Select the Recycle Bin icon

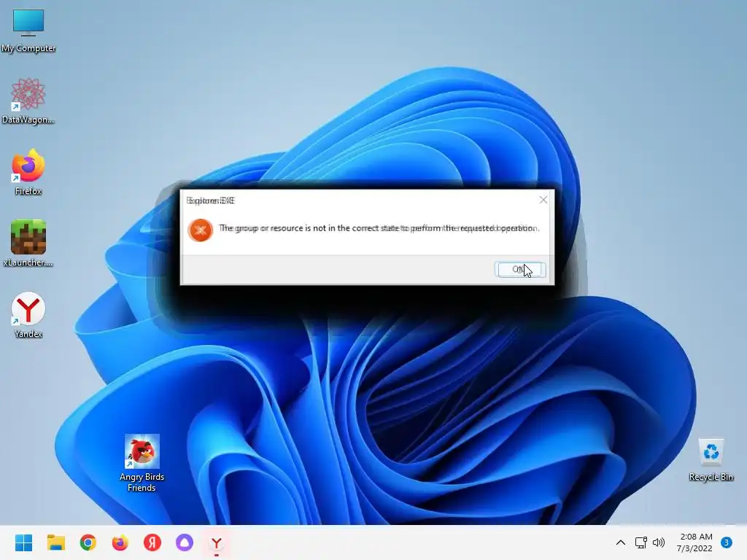[x=711, y=460]
